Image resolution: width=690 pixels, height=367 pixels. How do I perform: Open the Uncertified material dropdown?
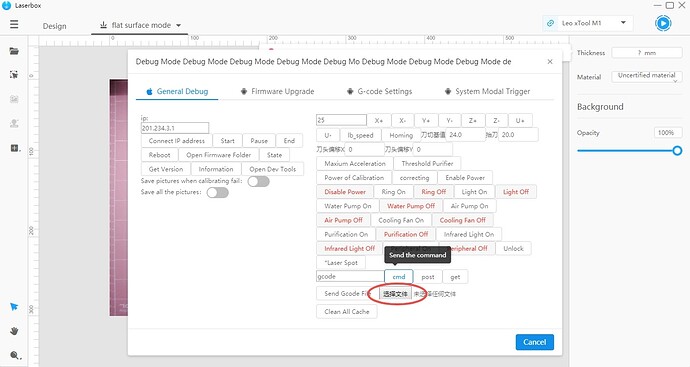point(647,76)
